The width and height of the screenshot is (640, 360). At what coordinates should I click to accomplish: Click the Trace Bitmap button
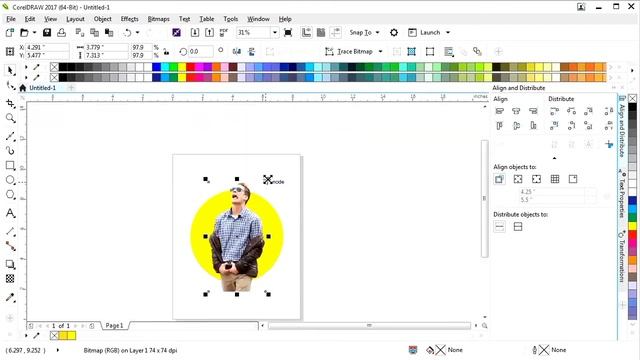(x=349, y=51)
